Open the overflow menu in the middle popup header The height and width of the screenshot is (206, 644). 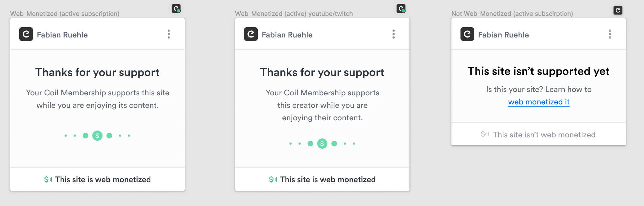pos(394,34)
